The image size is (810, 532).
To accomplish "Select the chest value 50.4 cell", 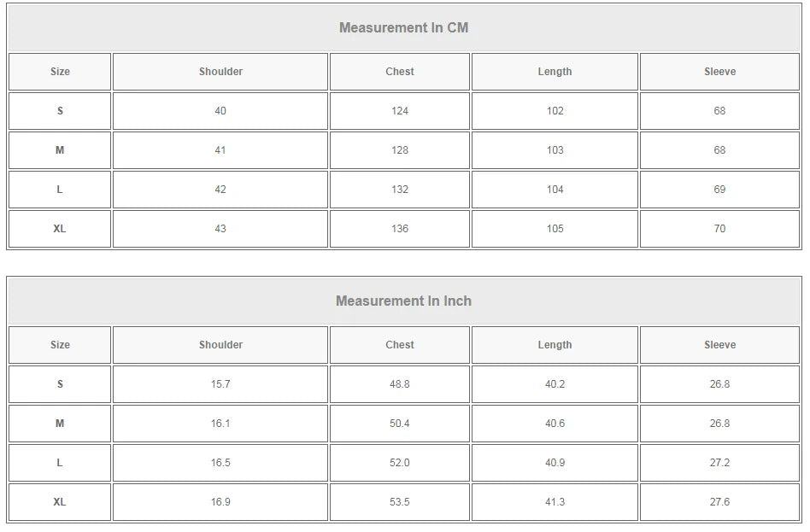I will coord(400,424).
